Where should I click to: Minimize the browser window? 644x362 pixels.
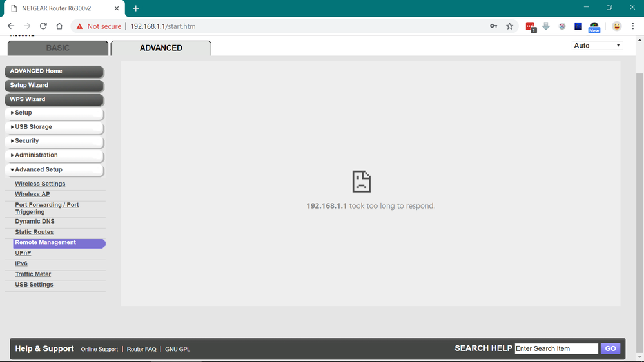(x=587, y=7)
